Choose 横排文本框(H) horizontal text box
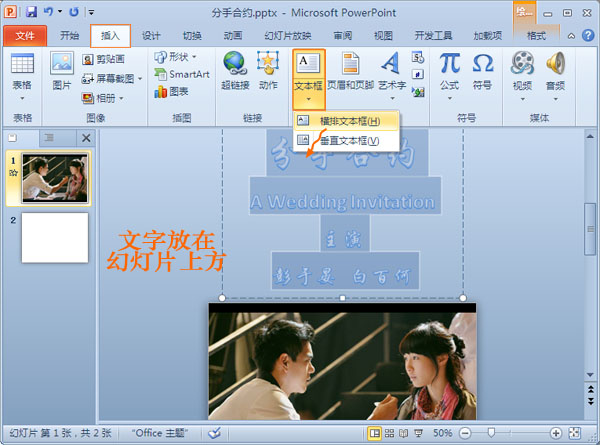This screenshot has height=445, width=600. point(347,121)
